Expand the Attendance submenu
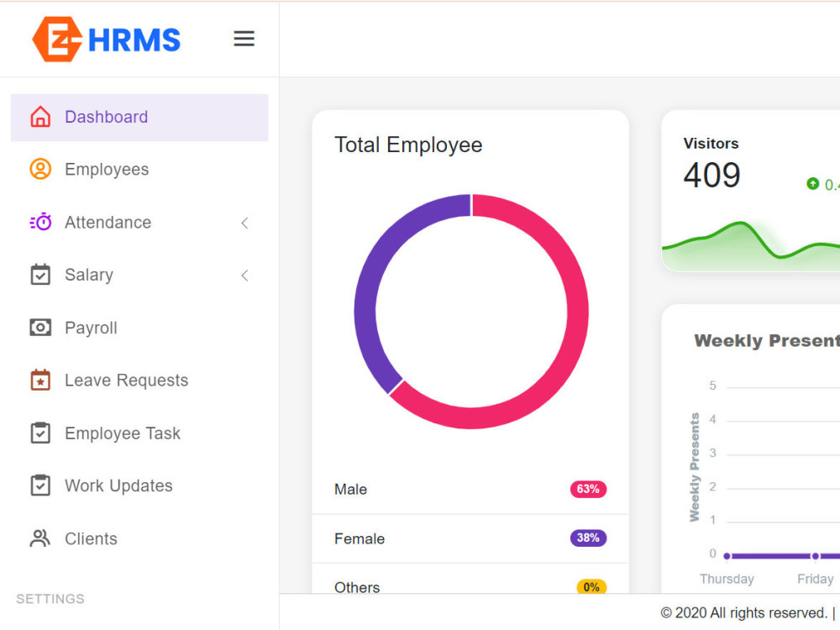 [244, 223]
